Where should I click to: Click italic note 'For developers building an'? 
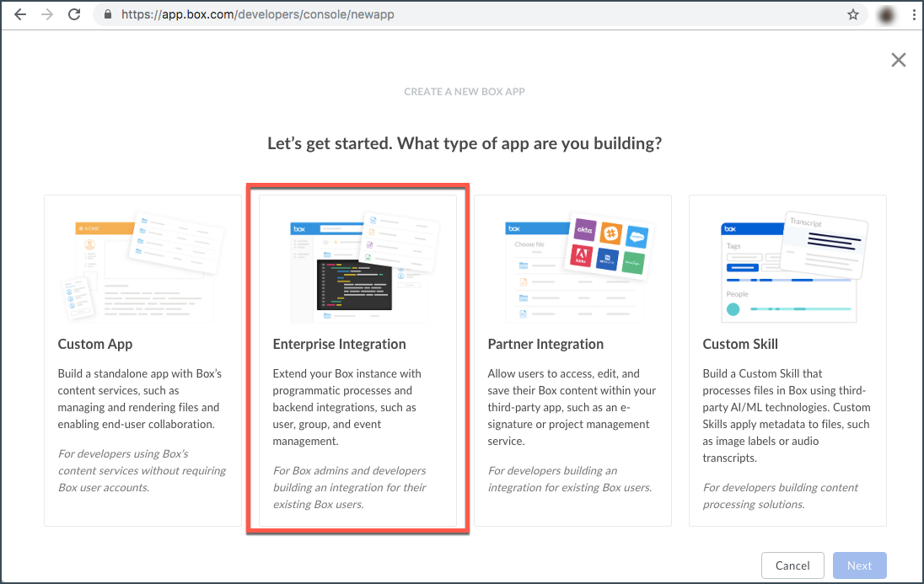(x=553, y=471)
